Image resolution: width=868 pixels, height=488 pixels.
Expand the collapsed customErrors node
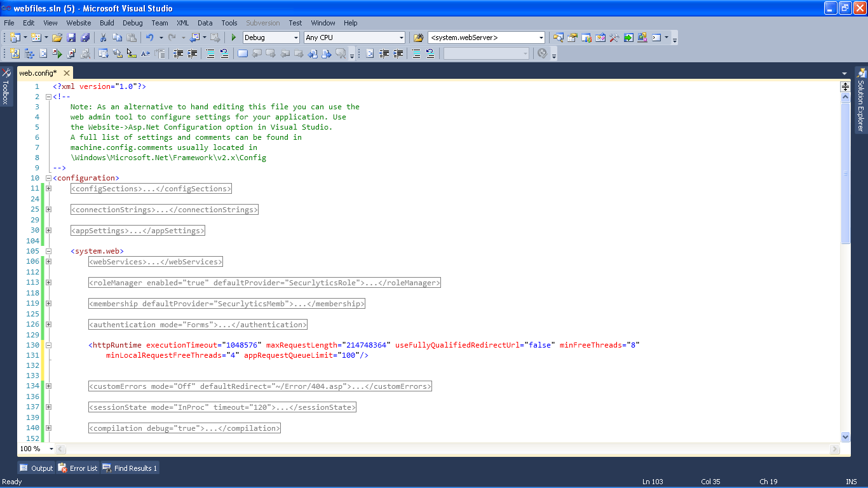click(x=48, y=386)
